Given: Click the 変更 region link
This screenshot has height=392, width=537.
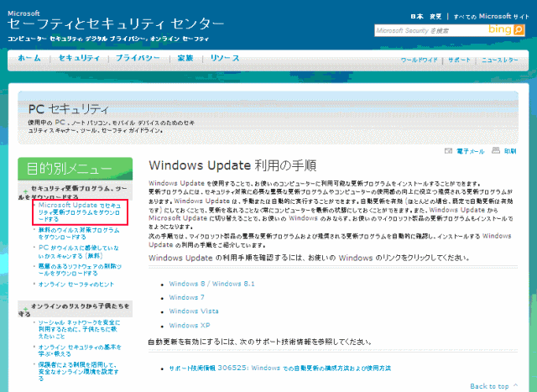Looking at the screenshot, I should point(435,17).
